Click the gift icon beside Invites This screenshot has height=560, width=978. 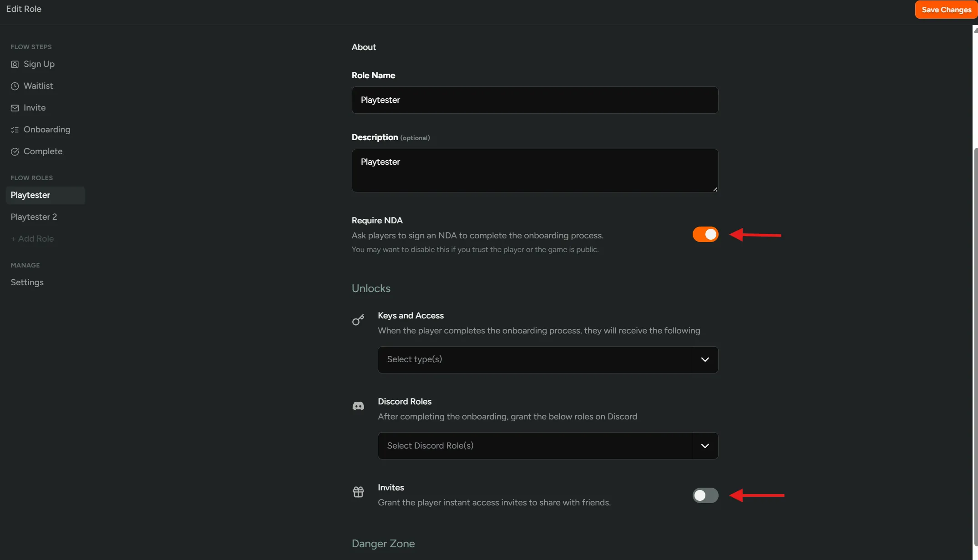[x=358, y=492]
